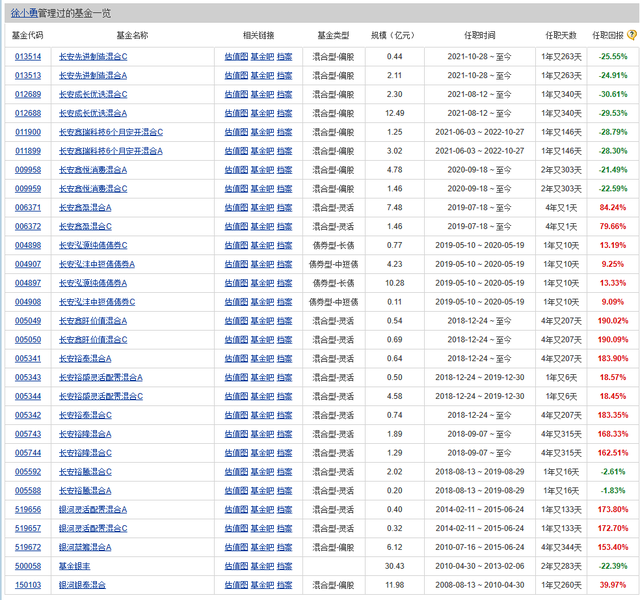The height and width of the screenshot is (600, 640).
Task: Select the 4年又344天 tenure days cell
Action: pyautogui.click(x=561, y=547)
